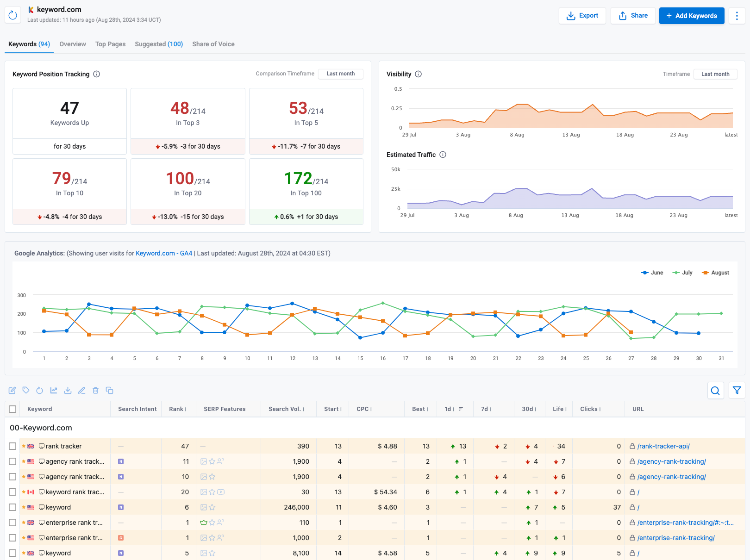This screenshot has height=560, width=750.
Task: Click the In Top 10 card
Action: click(69, 192)
